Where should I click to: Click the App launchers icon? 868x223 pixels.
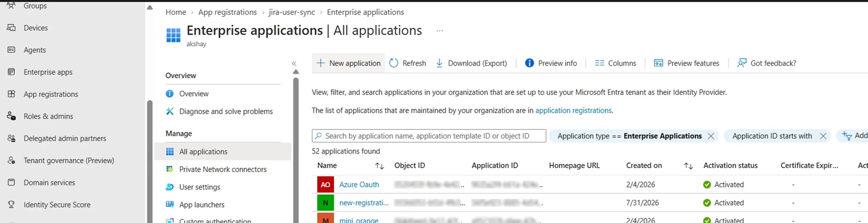(x=170, y=205)
